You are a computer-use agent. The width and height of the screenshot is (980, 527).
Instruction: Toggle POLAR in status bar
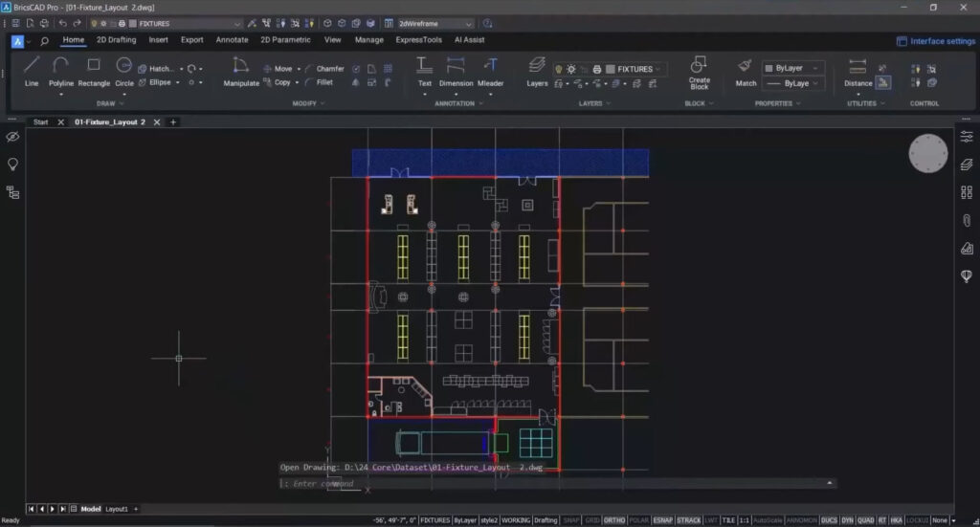[638, 520]
